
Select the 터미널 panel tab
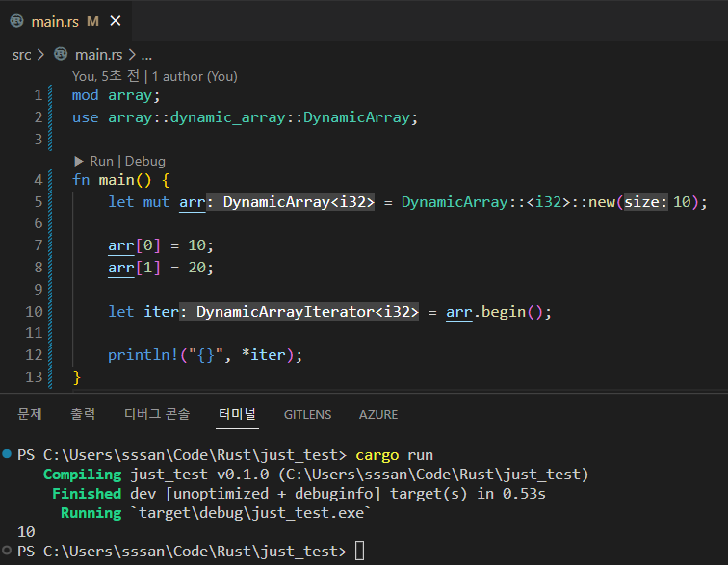[x=237, y=414]
